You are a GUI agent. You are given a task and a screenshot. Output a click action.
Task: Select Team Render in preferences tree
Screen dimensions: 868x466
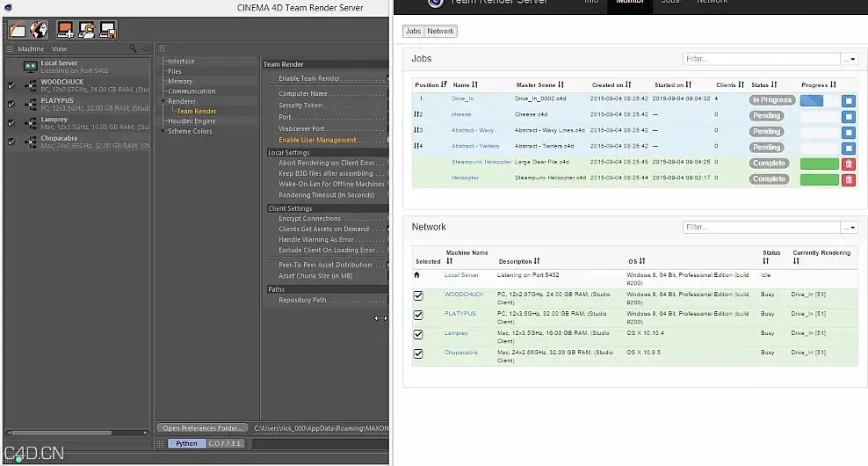197,112
